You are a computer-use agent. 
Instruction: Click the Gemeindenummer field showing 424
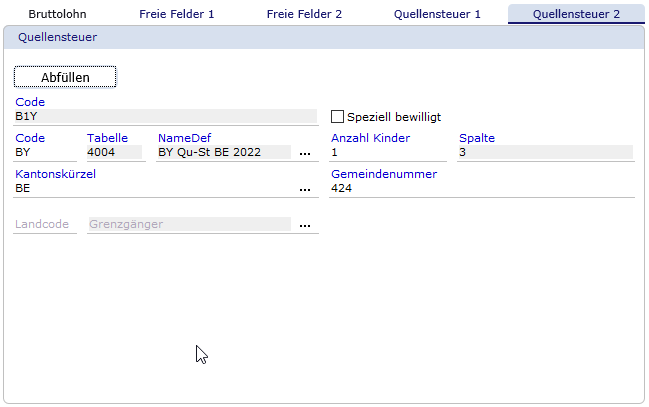pyautogui.click(x=481, y=188)
